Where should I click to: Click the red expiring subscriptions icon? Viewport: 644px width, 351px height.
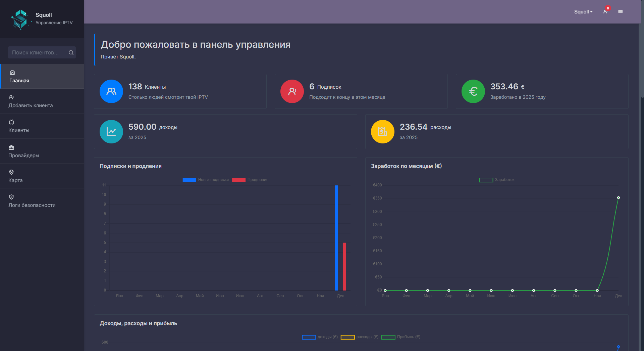[292, 91]
